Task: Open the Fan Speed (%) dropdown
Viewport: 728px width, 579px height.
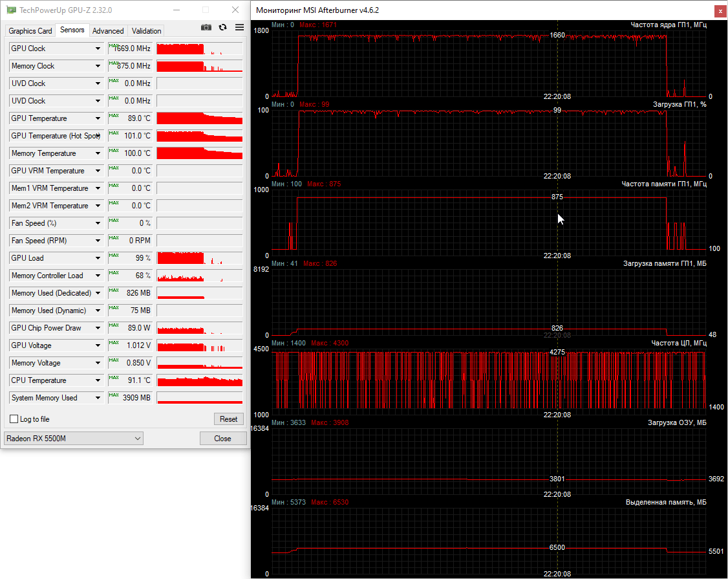Action: pyautogui.click(x=98, y=223)
